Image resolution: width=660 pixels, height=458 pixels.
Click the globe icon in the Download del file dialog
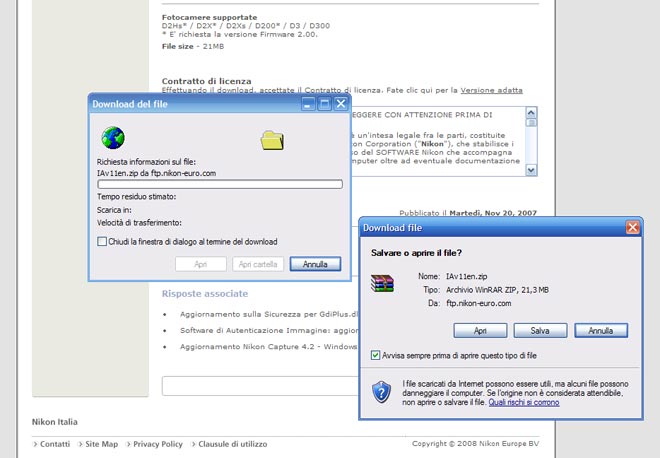[113, 138]
